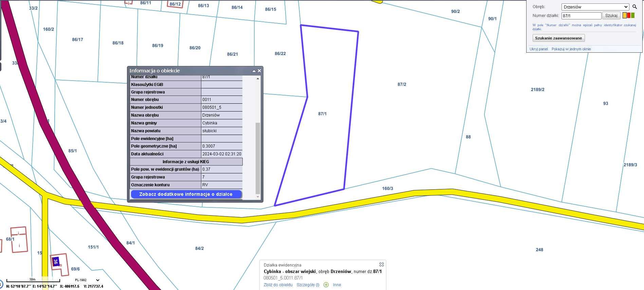Click the Nazwa powiatu value słubicki

click(209, 131)
